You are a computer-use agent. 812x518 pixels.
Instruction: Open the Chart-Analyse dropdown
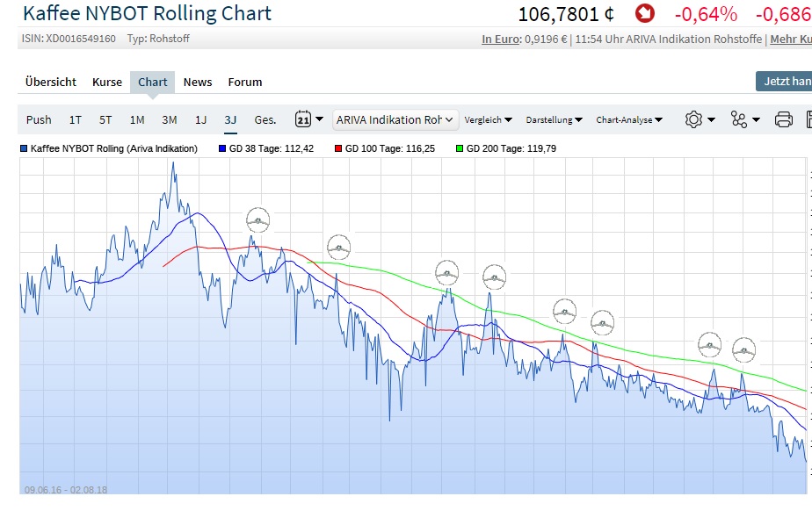pyautogui.click(x=629, y=119)
